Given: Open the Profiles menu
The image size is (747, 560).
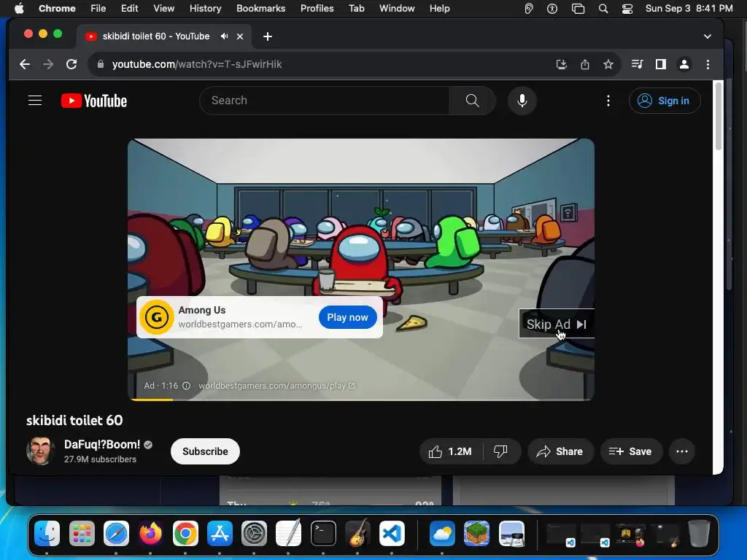Looking at the screenshot, I should 317,8.
